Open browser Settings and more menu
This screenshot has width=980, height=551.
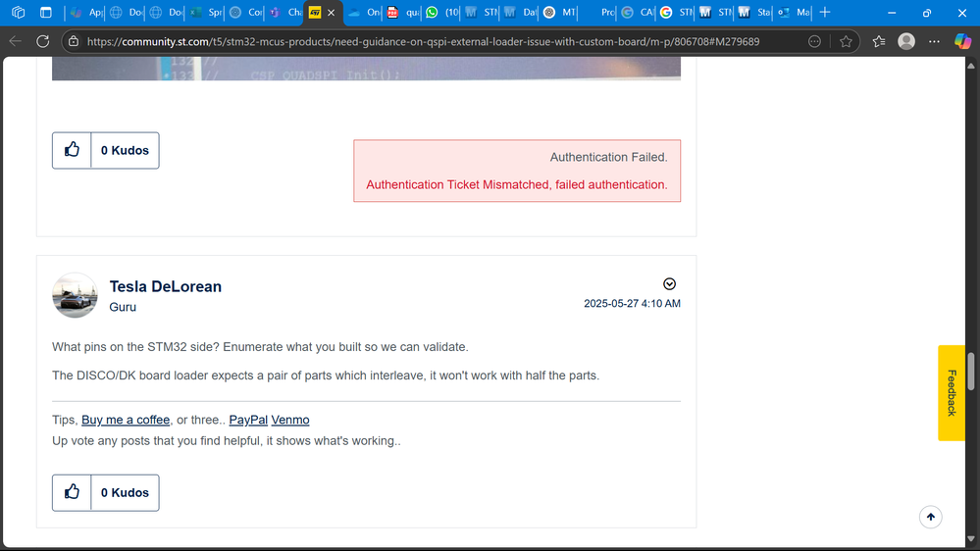[934, 41]
